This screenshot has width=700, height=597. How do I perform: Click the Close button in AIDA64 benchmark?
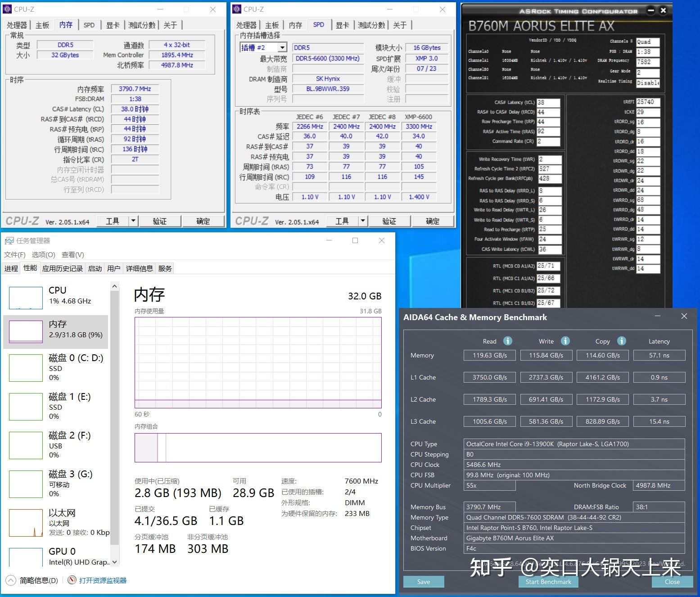[672, 582]
